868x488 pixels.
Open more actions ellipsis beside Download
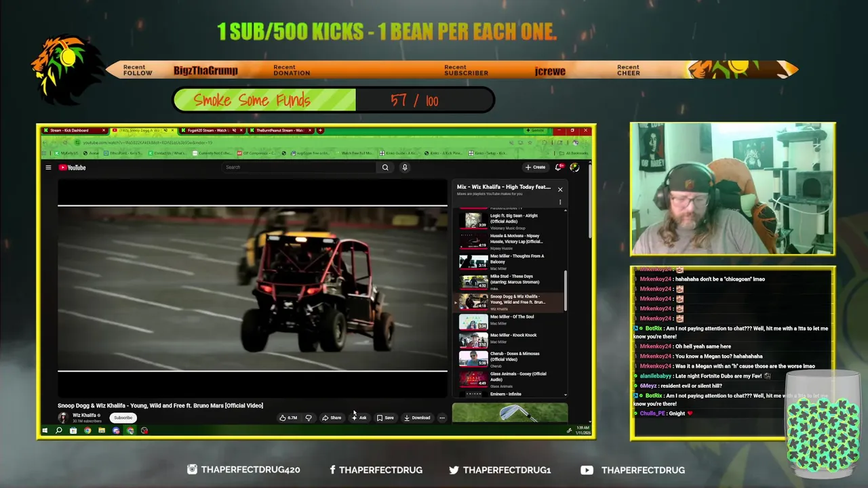point(442,418)
